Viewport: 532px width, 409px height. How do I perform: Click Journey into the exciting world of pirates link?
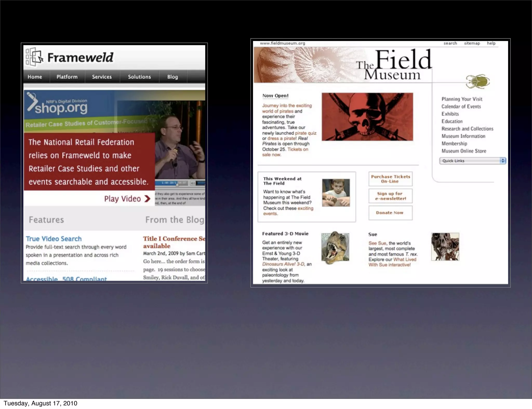tap(287, 108)
